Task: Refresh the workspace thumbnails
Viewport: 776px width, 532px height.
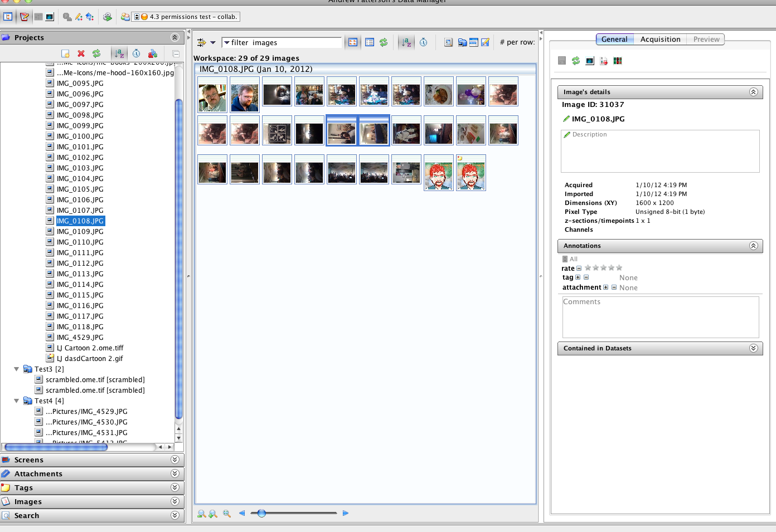Action: coord(384,42)
